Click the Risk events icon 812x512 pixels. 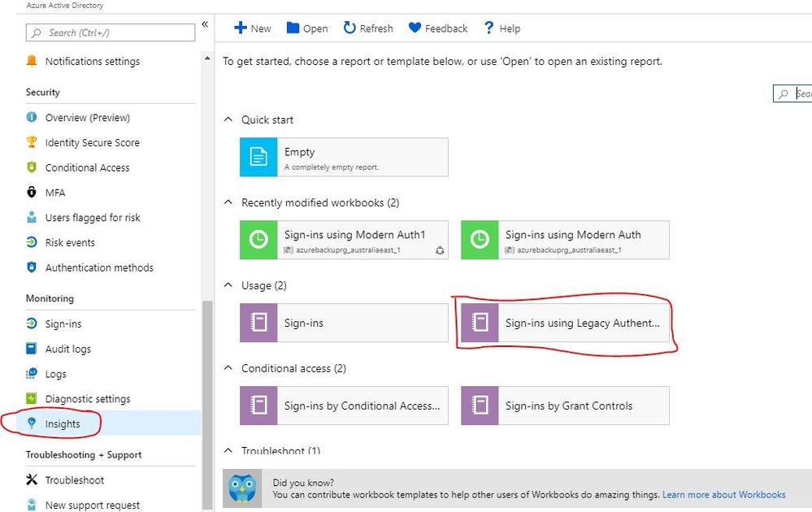click(x=32, y=241)
